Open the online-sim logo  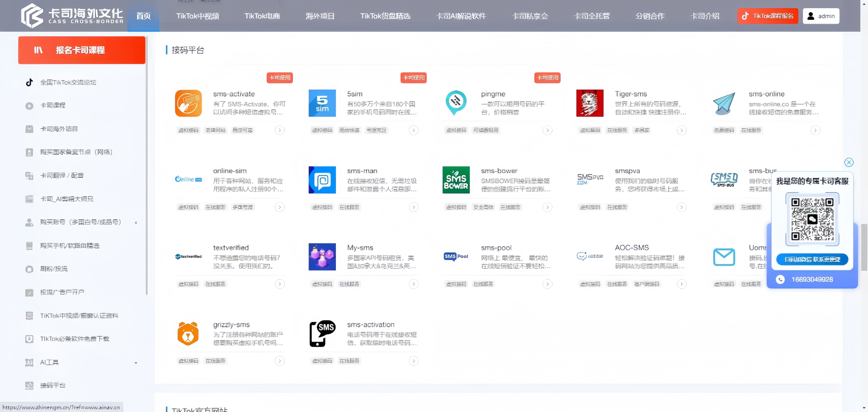tap(188, 179)
